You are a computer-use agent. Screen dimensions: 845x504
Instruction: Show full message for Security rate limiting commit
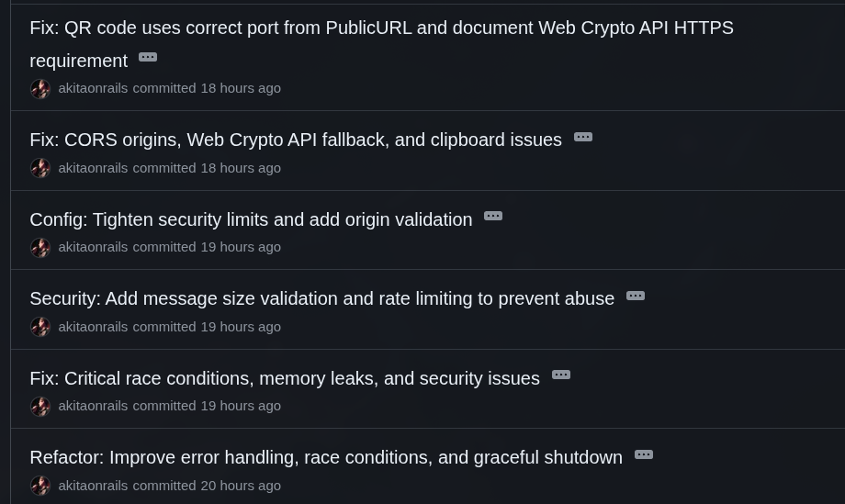point(636,297)
